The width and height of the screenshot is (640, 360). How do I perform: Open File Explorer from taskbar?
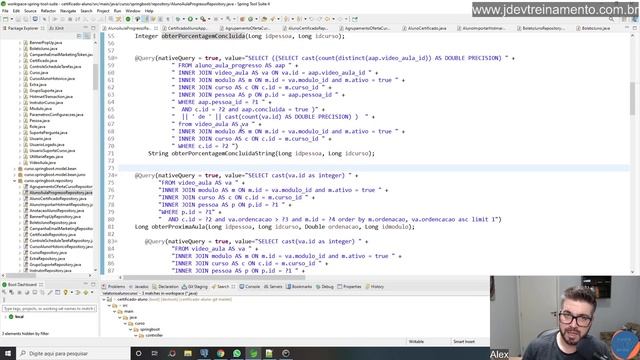[188, 353]
